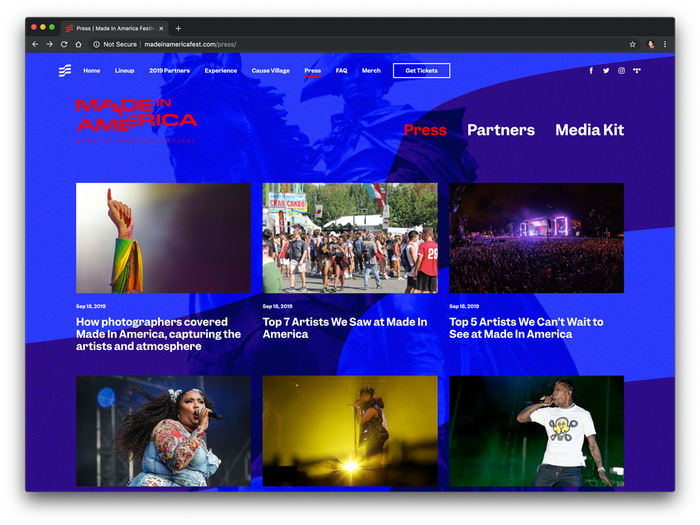700x525 pixels.
Task: Open the white t-shirt rapper photo
Action: tap(537, 431)
